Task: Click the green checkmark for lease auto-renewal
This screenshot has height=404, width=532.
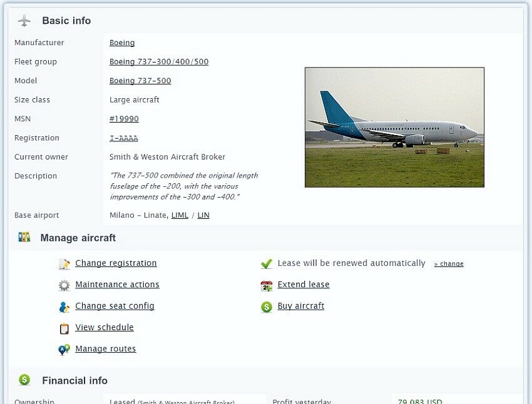Action: (x=267, y=264)
